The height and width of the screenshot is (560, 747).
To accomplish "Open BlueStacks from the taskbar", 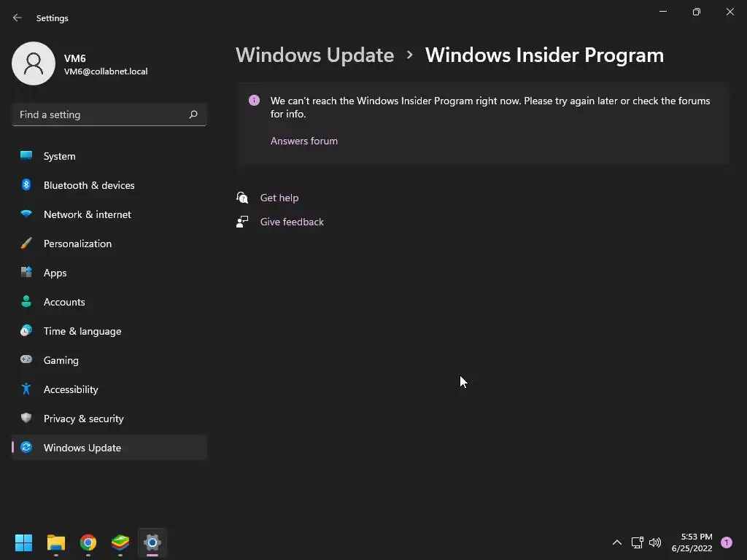I will pyautogui.click(x=120, y=542).
